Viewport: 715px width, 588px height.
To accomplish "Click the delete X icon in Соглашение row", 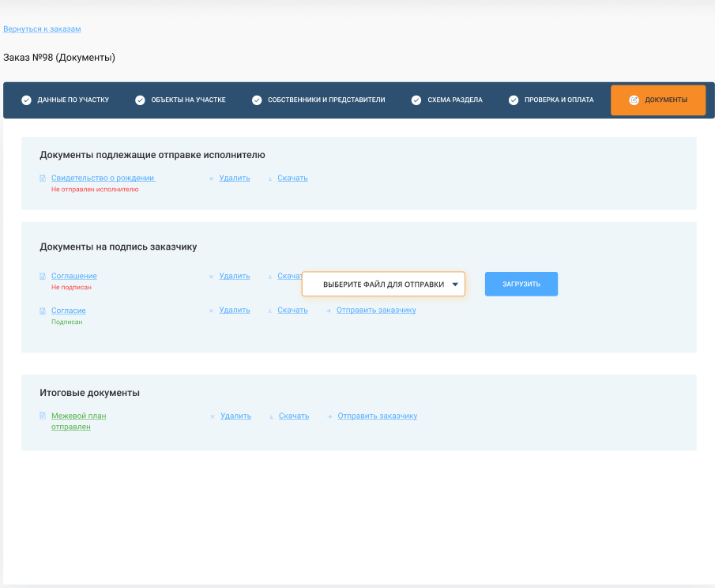I will [211, 277].
